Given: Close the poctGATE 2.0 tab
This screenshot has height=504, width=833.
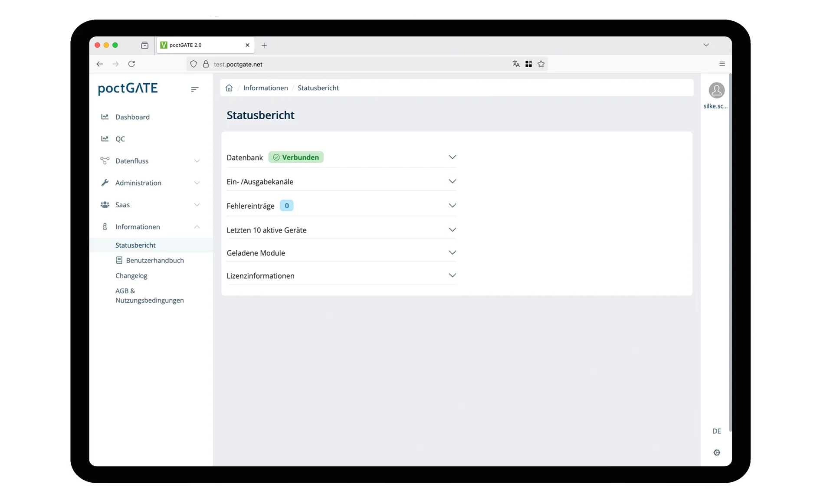Looking at the screenshot, I should (x=247, y=45).
